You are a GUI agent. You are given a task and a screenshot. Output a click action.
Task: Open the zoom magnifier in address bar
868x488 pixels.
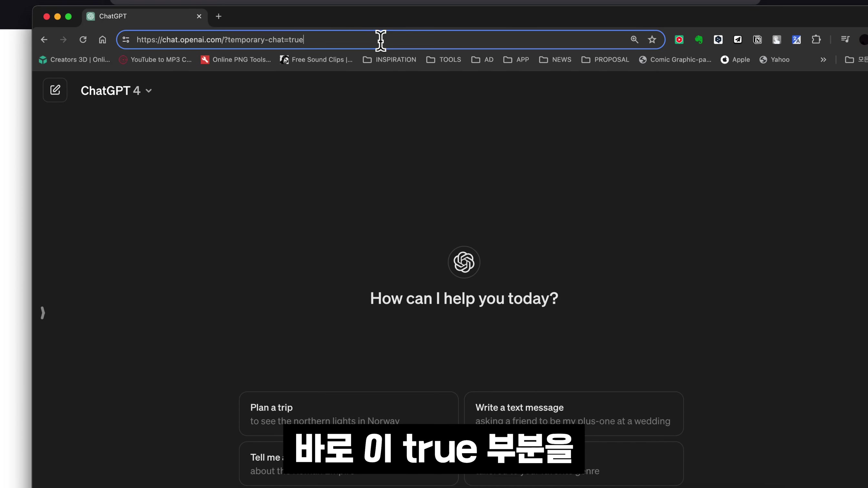635,40
